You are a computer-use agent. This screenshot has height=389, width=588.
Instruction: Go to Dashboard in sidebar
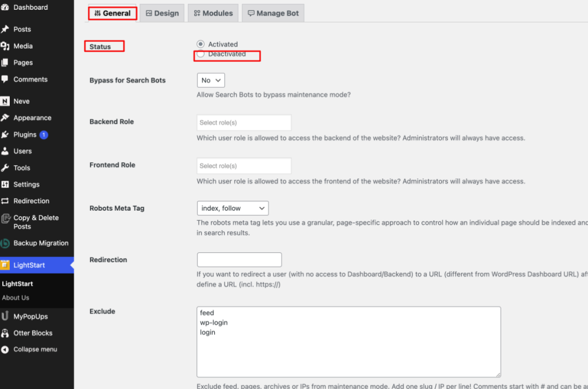[31, 7]
